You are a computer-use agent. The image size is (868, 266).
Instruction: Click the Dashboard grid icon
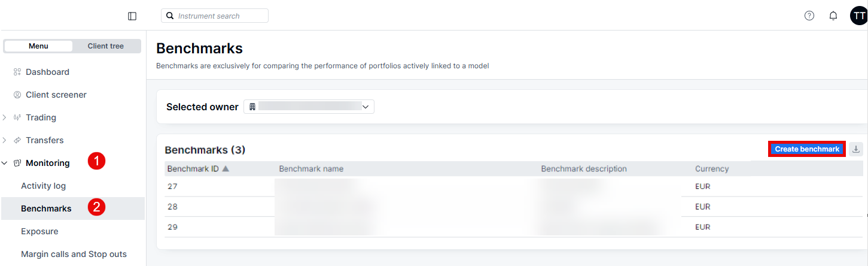click(x=17, y=72)
